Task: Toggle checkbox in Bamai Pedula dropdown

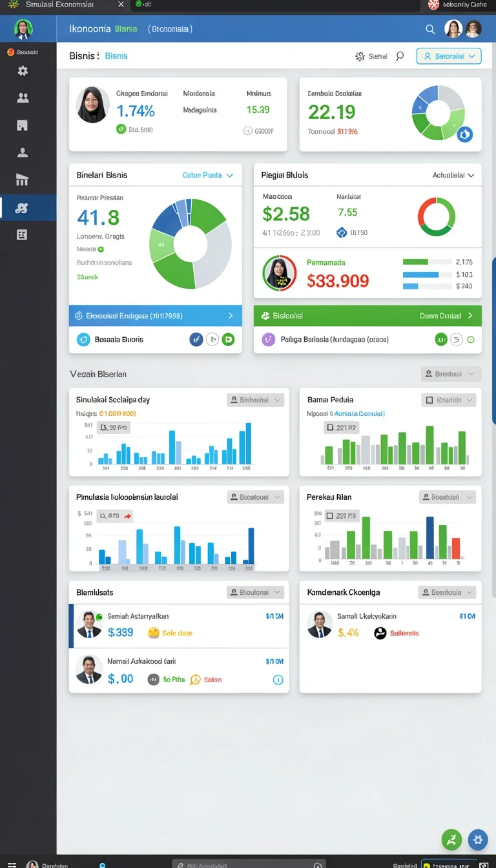Action: [x=429, y=400]
